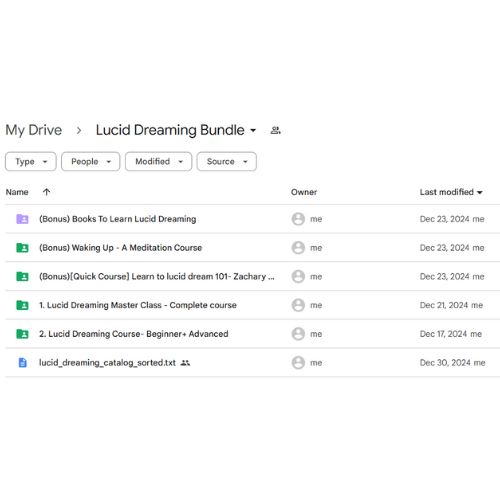Select the (Bonus) Waking Up - A Meditation Course row
Image resolution: width=500 pixels, height=500 pixels.
coord(252,248)
